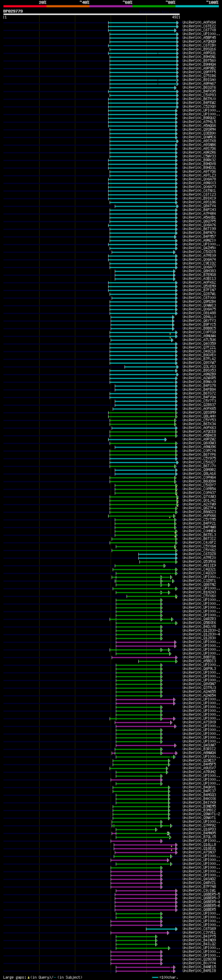Click the magenta ~60% identity legend segment

click(x=111, y=6)
